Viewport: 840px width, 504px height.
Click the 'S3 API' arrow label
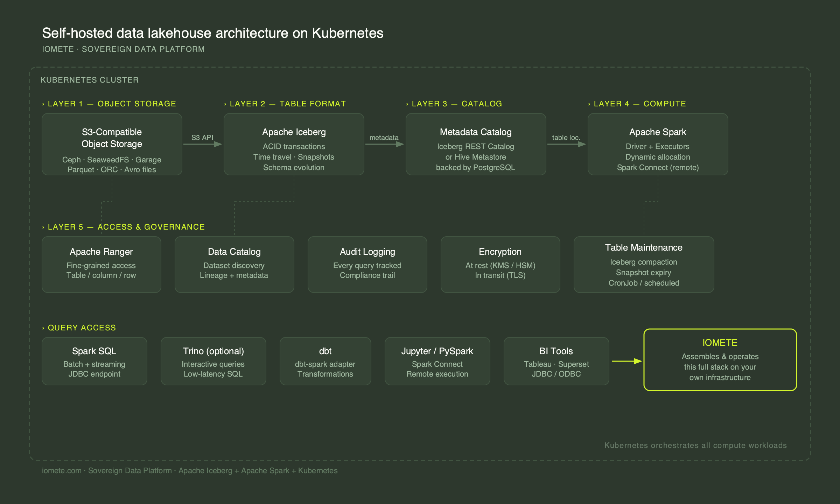coord(202,138)
